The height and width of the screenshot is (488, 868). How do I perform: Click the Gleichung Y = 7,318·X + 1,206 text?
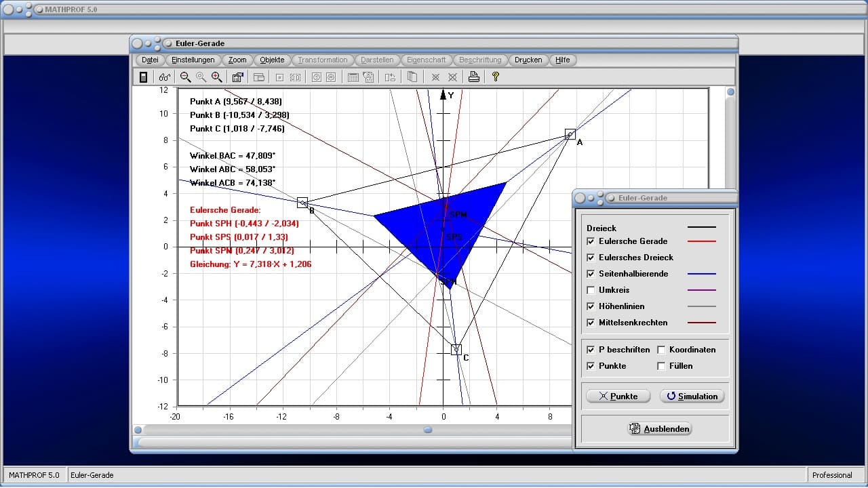(251, 264)
